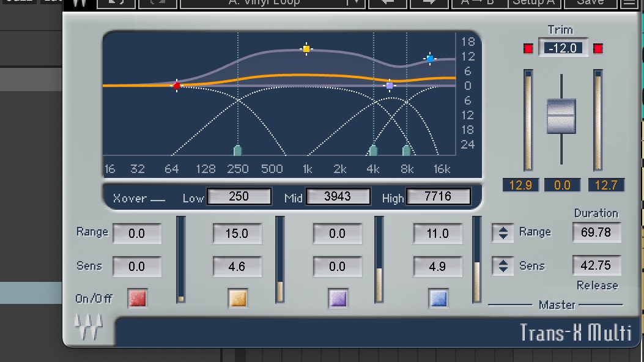Click the Sens field showing 4.6
The height and width of the screenshot is (362, 644).
point(237,267)
